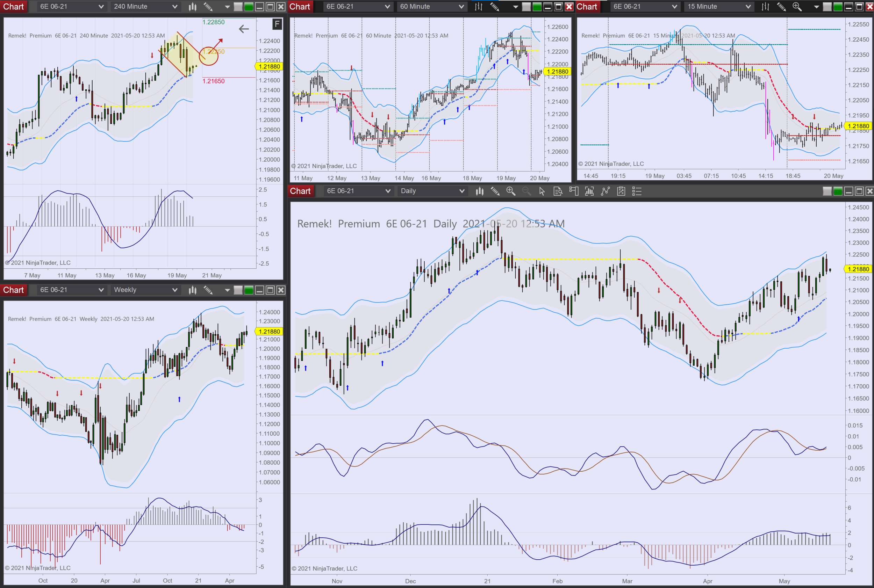Viewport: 874px width, 588px height.
Task: Select drawing tools pencil in 15 Minute chart
Action: click(781, 7)
